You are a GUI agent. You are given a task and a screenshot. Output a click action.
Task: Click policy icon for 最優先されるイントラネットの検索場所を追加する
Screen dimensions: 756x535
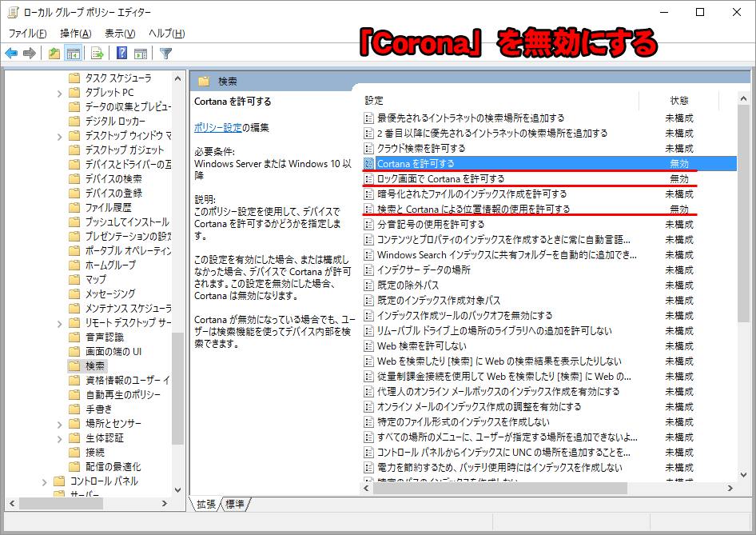(369, 118)
